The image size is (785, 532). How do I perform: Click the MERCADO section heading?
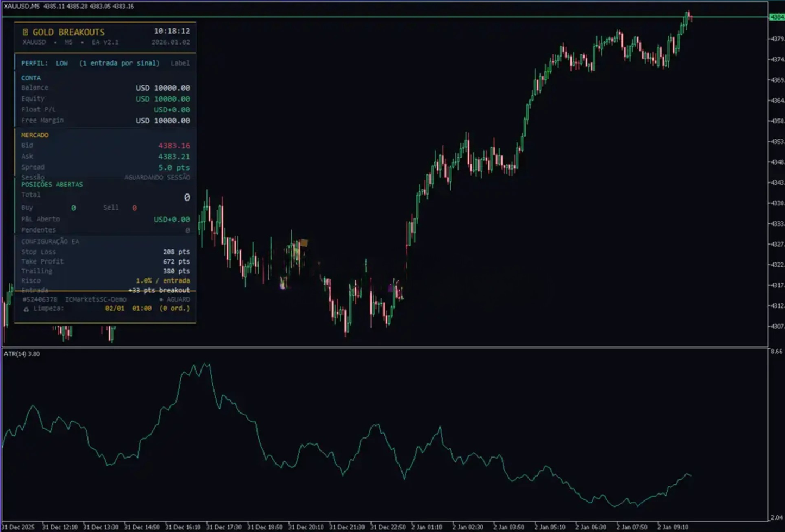pos(35,135)
